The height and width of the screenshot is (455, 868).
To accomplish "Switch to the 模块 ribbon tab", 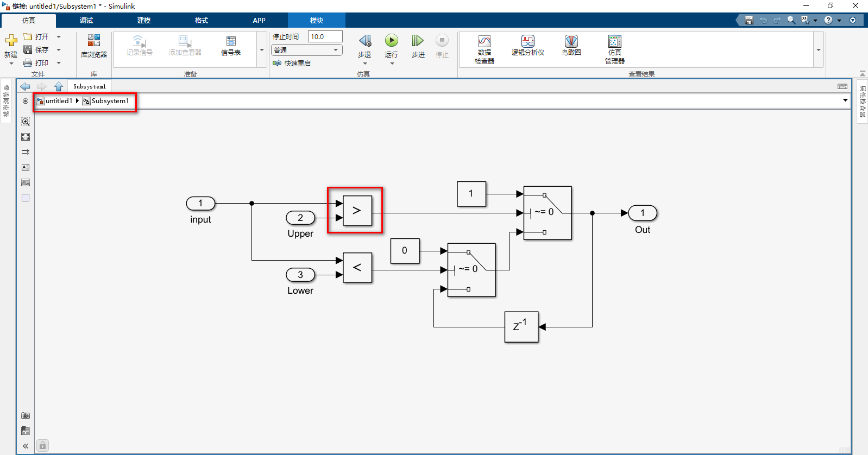I will (317, 21).
